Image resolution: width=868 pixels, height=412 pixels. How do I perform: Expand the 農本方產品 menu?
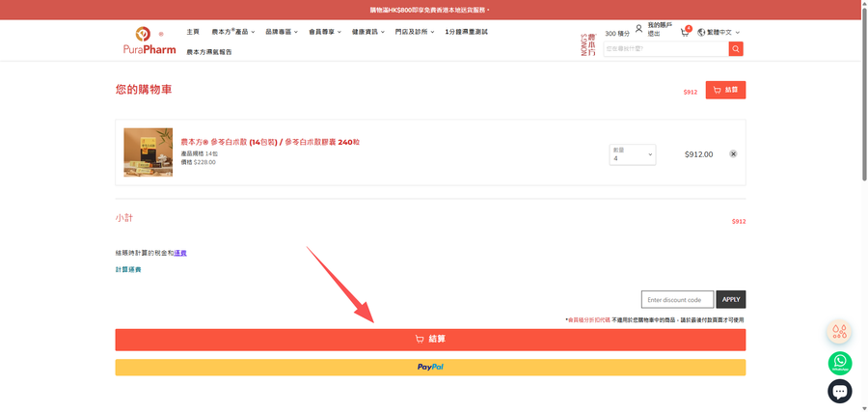233,32
